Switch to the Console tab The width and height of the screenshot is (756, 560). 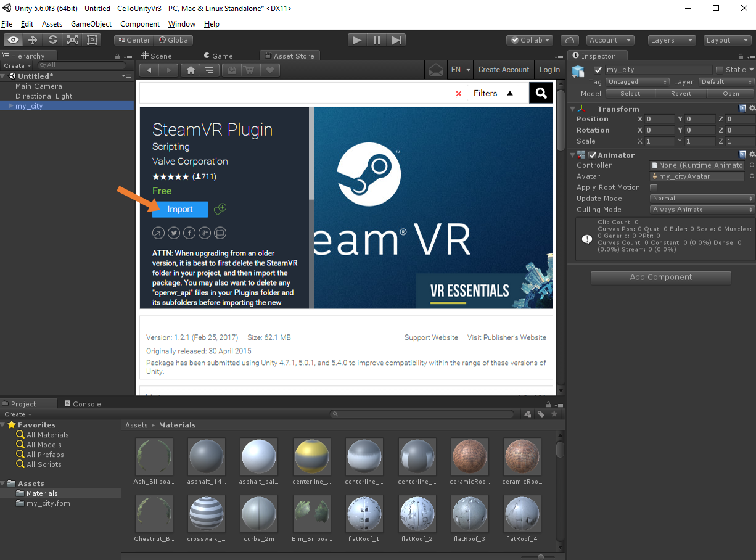[x=83, y=404]
